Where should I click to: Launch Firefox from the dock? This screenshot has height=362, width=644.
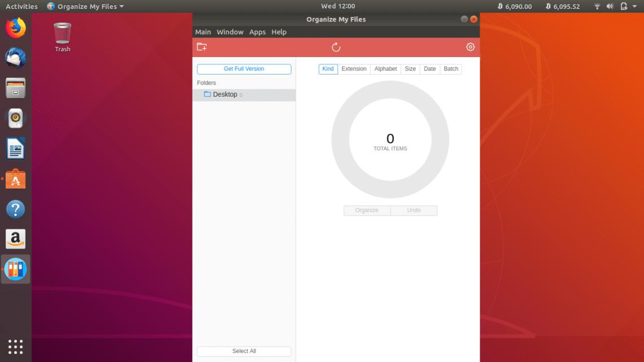pos(15,25)
